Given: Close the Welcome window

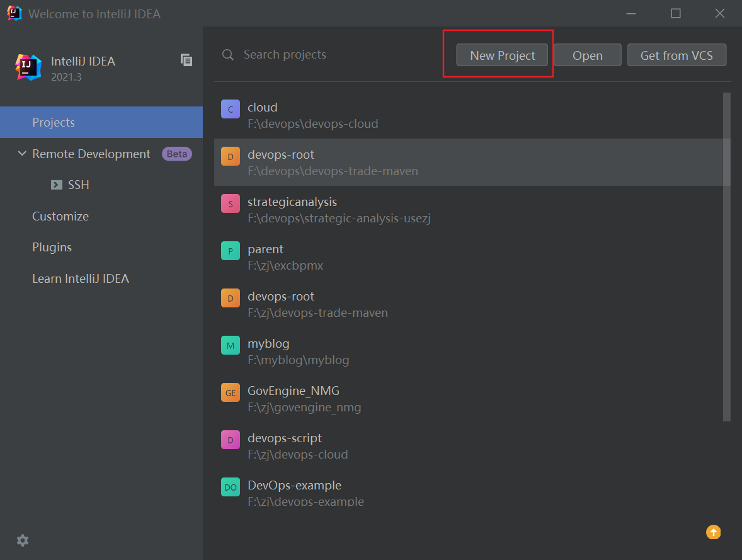Looking at the screenshot, I should (x=720, y=13).
